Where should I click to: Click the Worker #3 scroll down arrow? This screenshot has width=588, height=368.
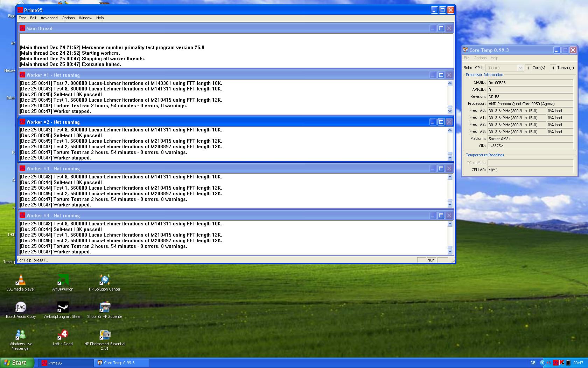450,205
